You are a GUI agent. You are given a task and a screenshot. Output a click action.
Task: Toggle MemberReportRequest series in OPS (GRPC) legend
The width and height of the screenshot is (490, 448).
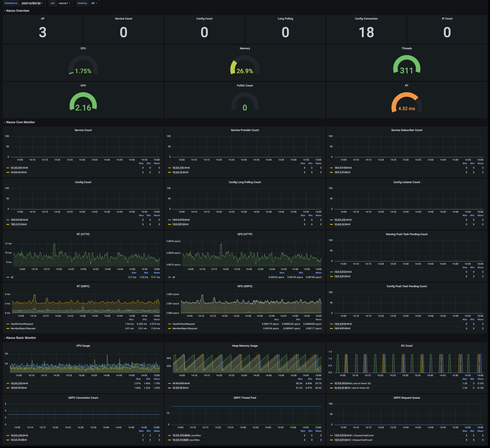[x=185, y=328]
